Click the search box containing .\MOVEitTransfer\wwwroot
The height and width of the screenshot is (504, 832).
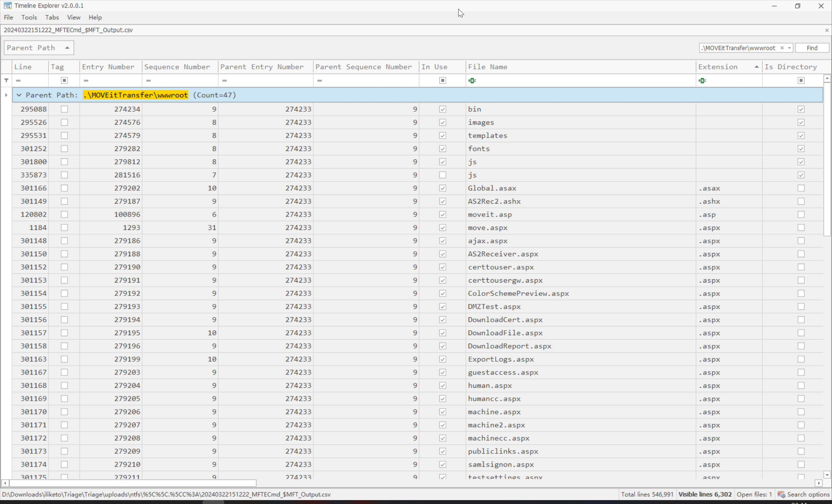739,48
